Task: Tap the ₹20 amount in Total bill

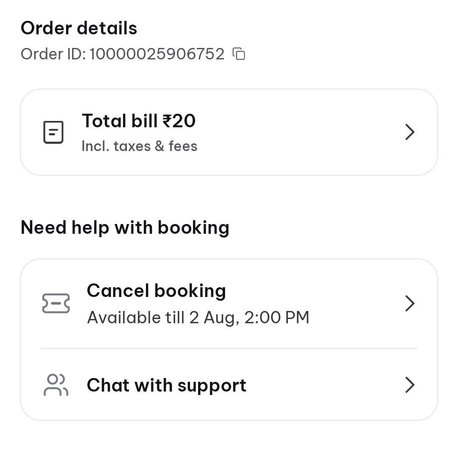Action: coord(179,121)
